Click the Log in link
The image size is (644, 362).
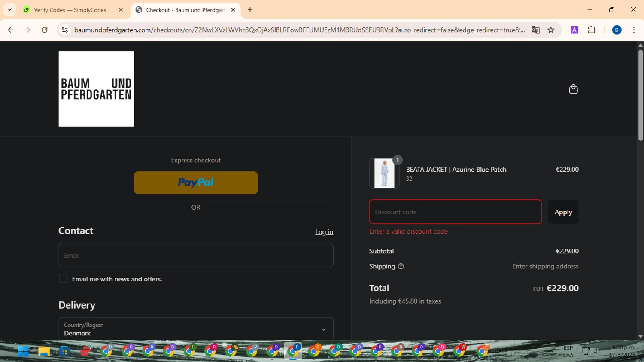[324, 232]
